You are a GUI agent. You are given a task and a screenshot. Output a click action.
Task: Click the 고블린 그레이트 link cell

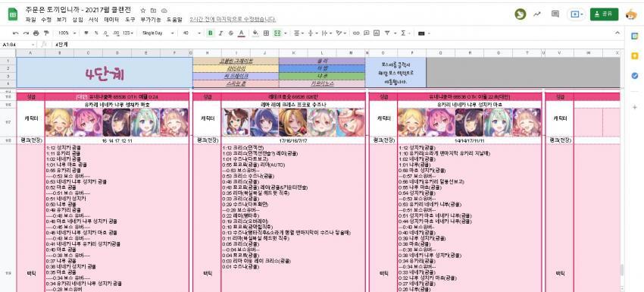coord(236,61)
